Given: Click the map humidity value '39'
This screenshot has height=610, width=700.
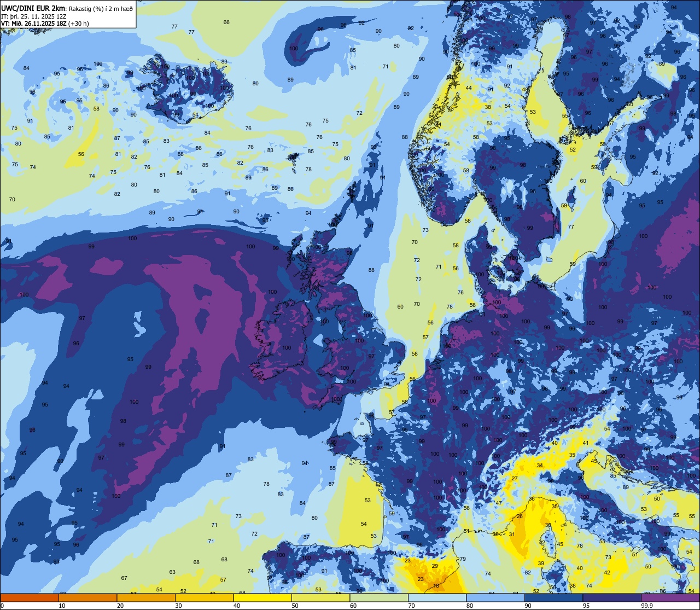Looking at the screenshot, I should pos(541,563).
